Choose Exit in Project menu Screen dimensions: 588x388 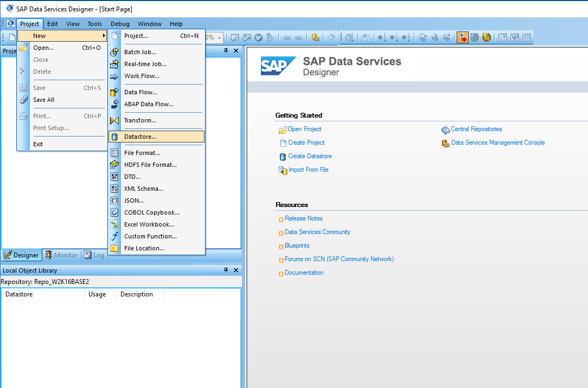tap(62, 144)
